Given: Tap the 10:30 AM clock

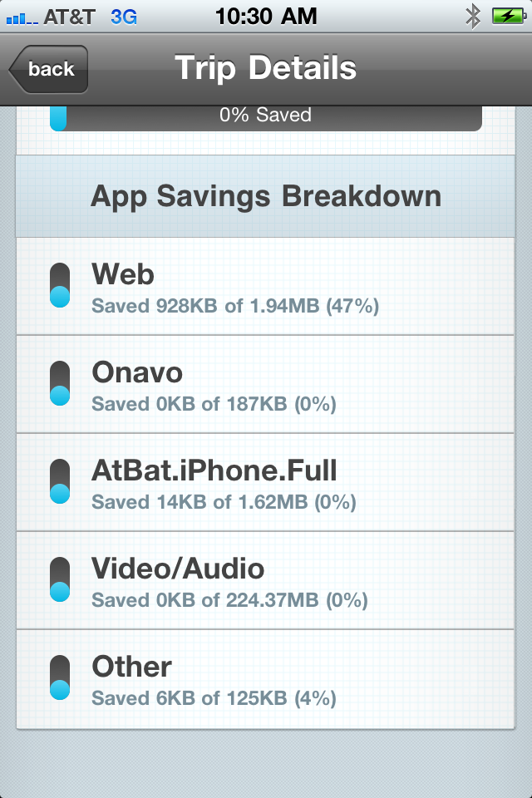Looking at the screenshot, I should point(266,16).
